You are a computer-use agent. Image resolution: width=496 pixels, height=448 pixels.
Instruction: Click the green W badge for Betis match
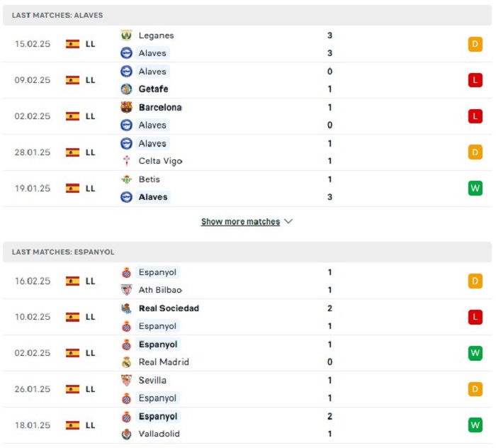475,189
